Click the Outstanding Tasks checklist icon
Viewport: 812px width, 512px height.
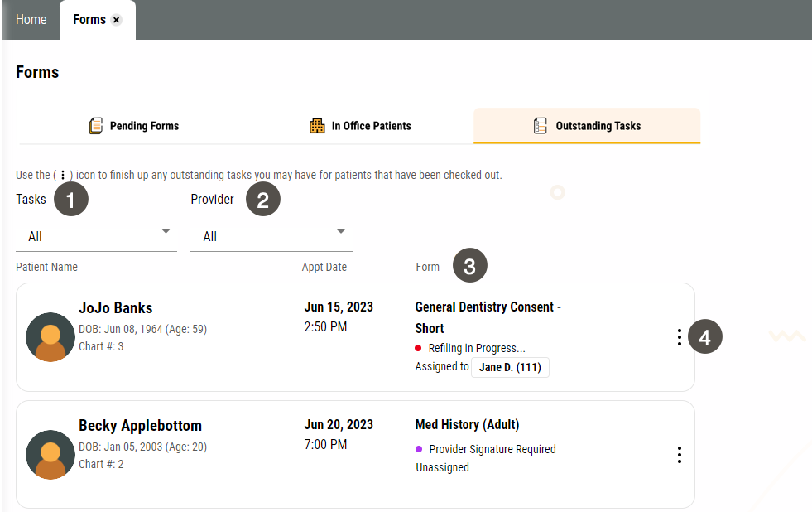(541, 126)
